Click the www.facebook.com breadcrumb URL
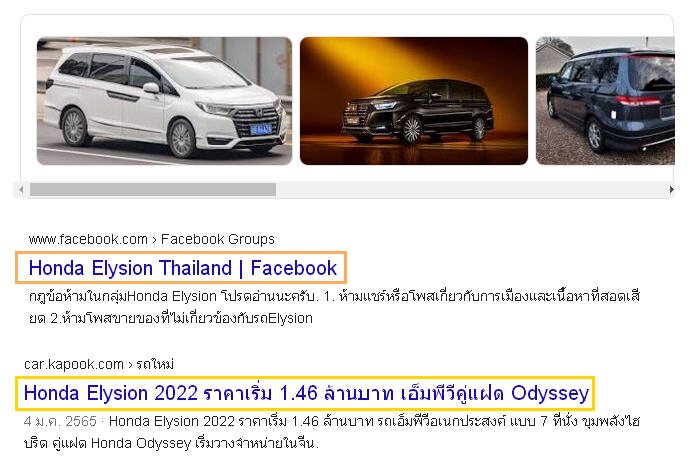The height and width of the screenshot is (469, 697). [88, 239]
